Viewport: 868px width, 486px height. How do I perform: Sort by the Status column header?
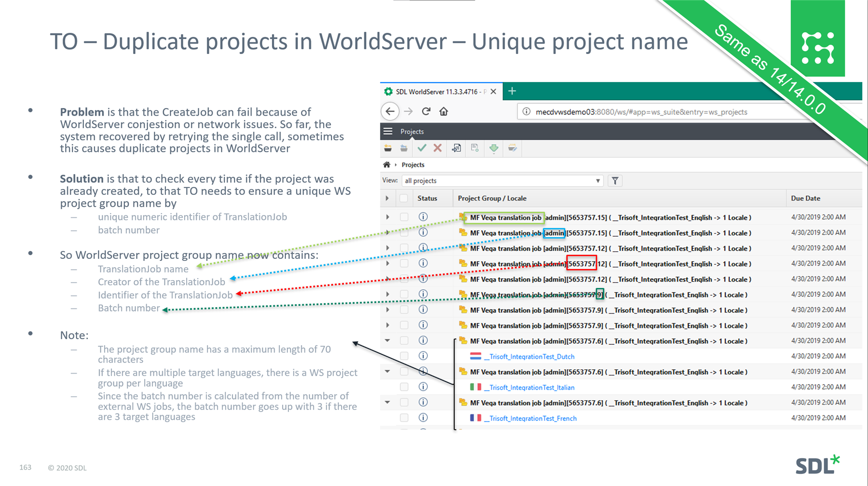[x=427, y=198]
